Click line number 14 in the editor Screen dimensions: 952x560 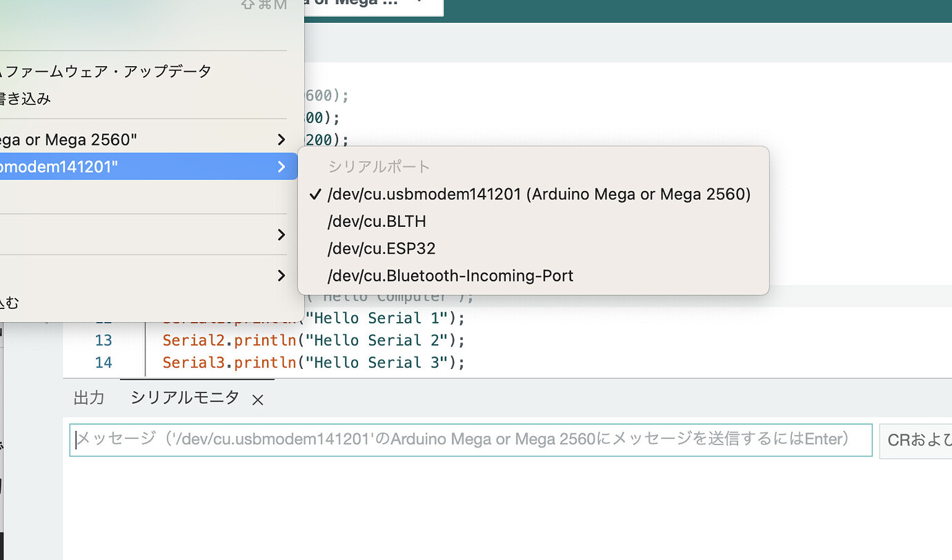pyautogui.click(x=103, y=362)
